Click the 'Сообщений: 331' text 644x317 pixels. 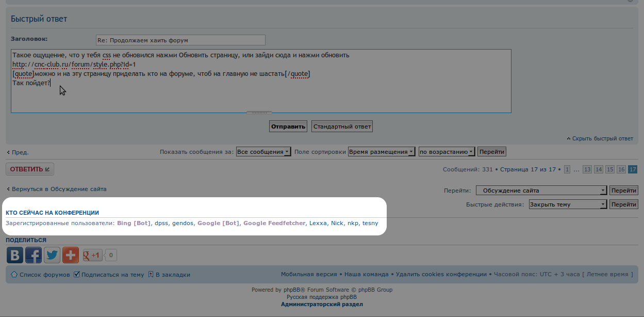coord(468,169)
